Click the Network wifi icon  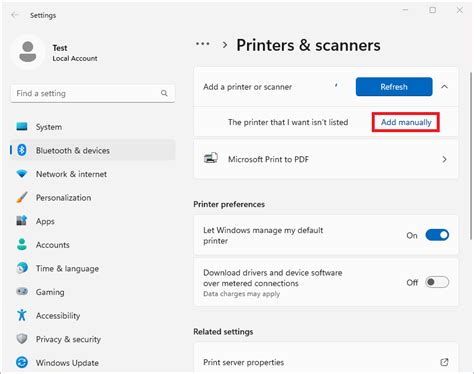tap(22, 174)
